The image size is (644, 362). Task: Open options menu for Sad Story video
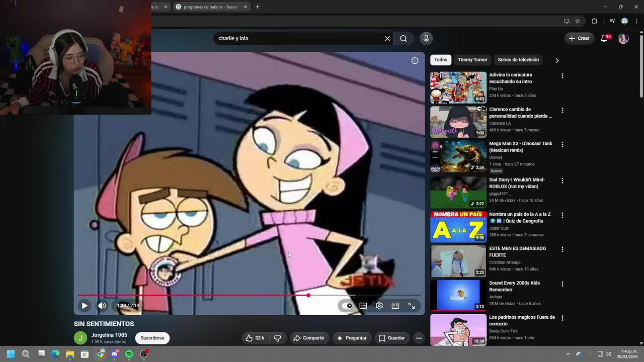(562, 180)
